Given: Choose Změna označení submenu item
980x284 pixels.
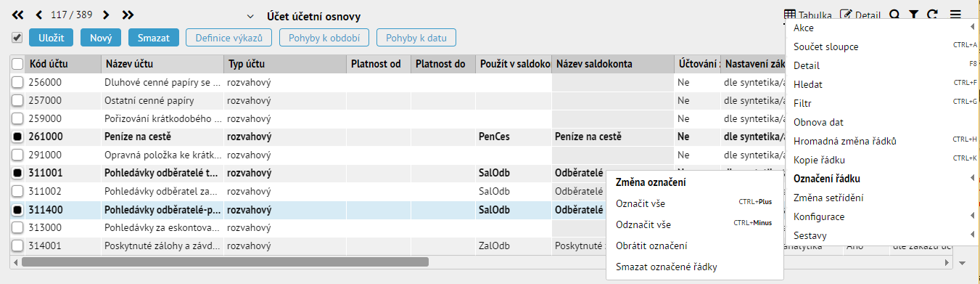Looking at the screenshot, I should point(694,182).
